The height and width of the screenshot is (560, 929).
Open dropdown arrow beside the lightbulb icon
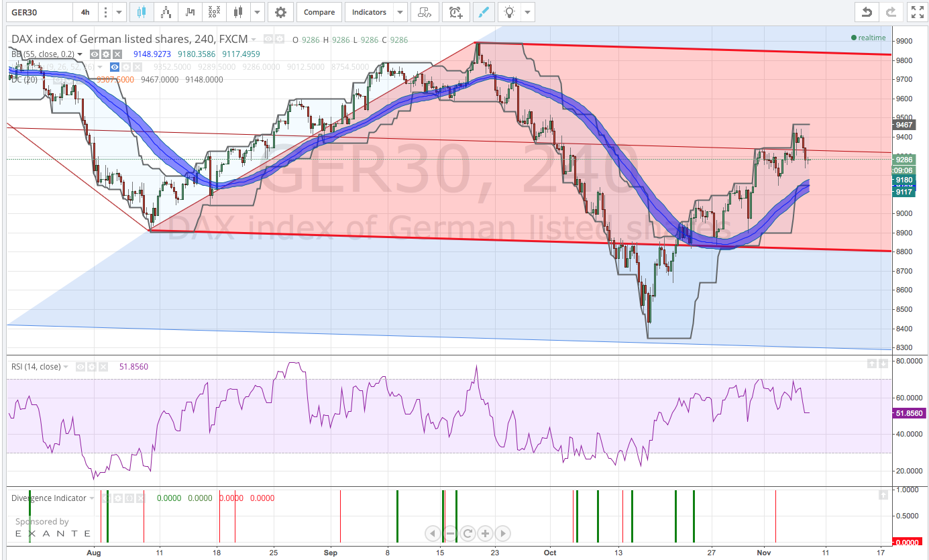[527, 12]
